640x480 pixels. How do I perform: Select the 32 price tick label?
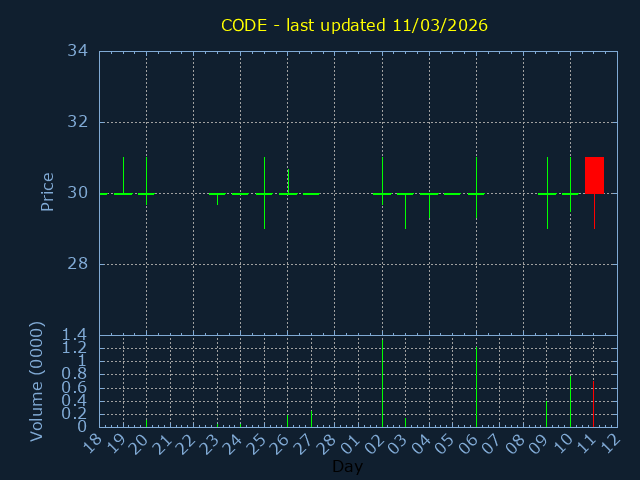[x=77, y=122]
